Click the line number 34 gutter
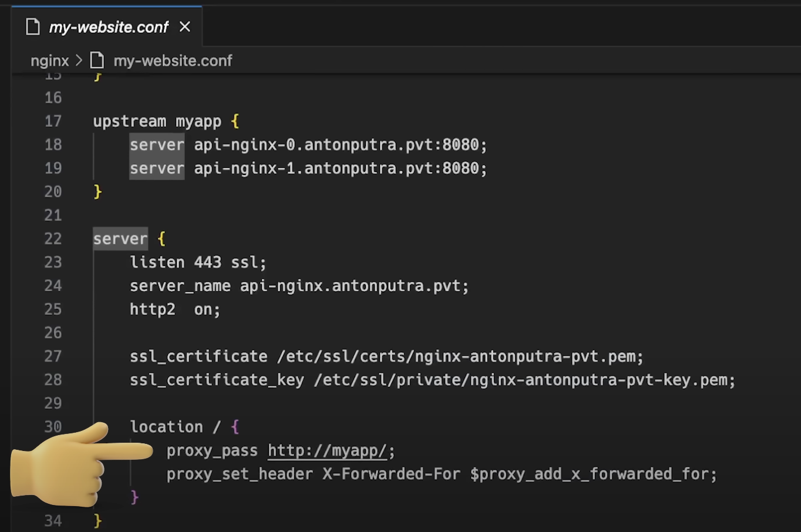Image resolution: width=801 pixels, height=532 pixels. [53, 521]
